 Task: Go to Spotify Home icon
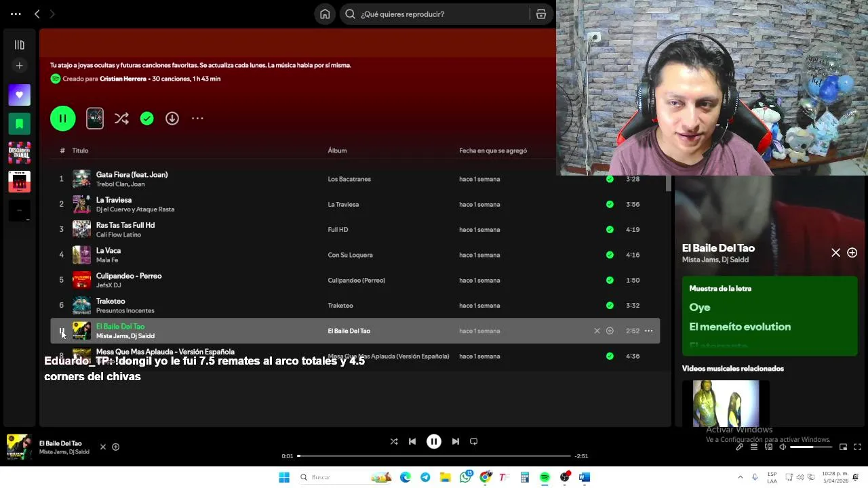(x=325, y=14)
